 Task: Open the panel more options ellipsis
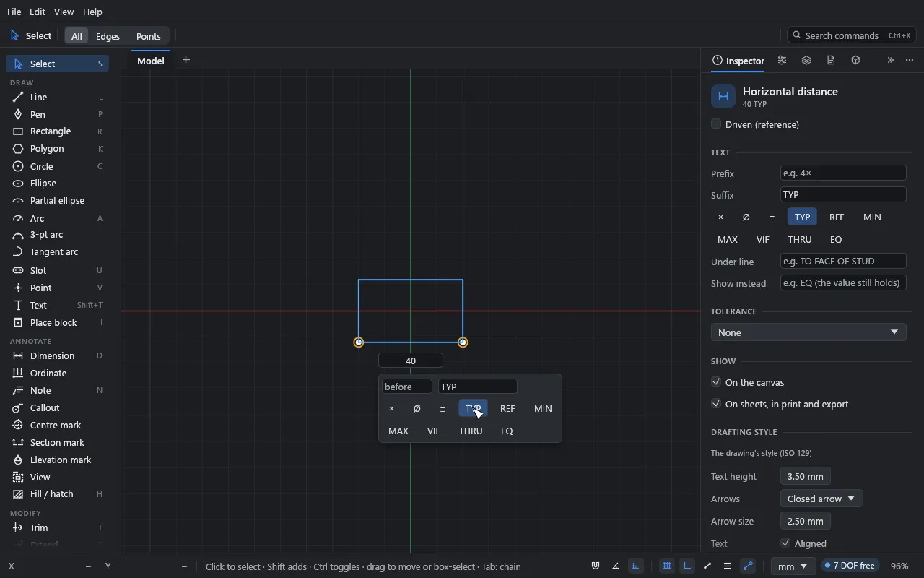click(910, 61)
